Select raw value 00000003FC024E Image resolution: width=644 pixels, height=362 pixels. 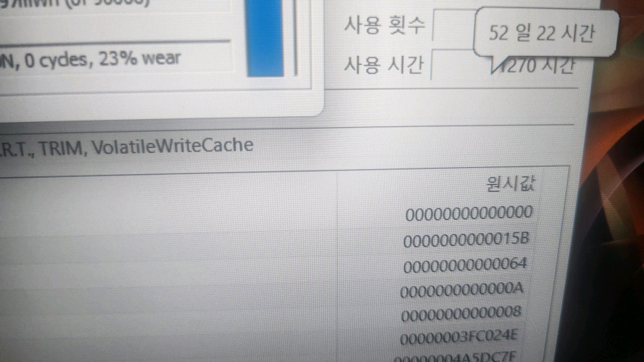pyautogui.click(x=459, y=338)
